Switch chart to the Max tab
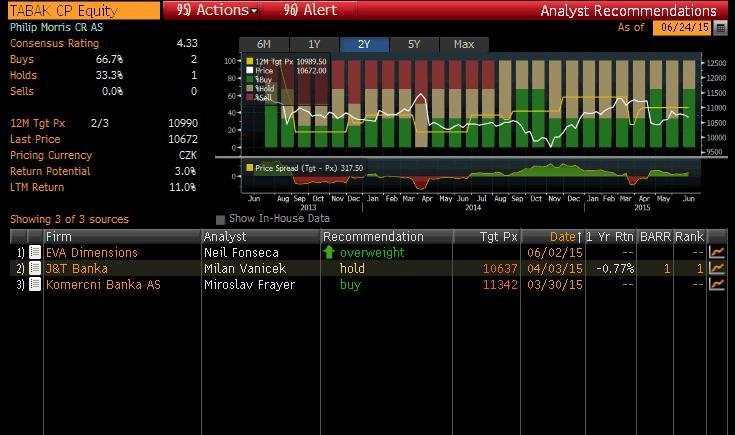735x435 pixels. click(x=464, y=44)
